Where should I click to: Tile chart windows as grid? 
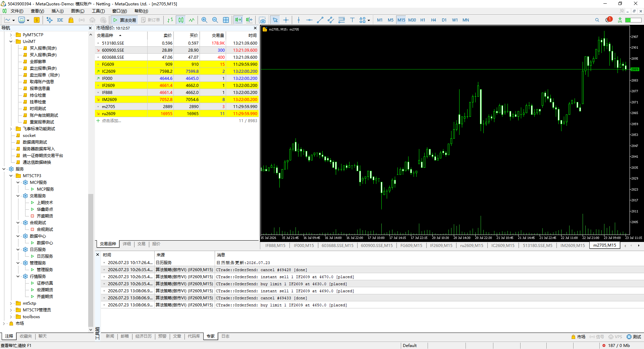coord(226,20)
